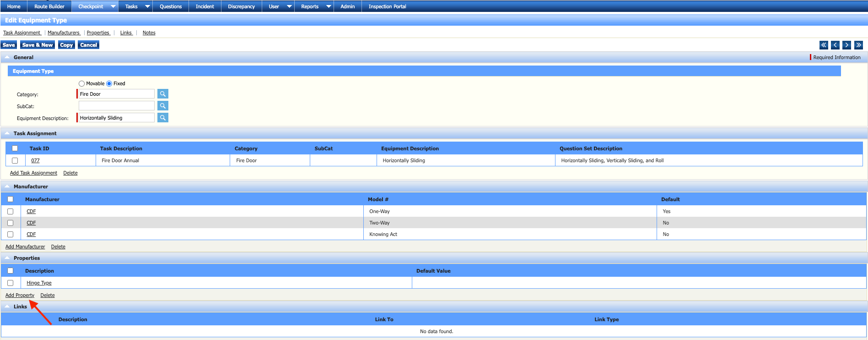Collapse the Properties section
Screen dimensions: 868x340
(x=7, y=258)
